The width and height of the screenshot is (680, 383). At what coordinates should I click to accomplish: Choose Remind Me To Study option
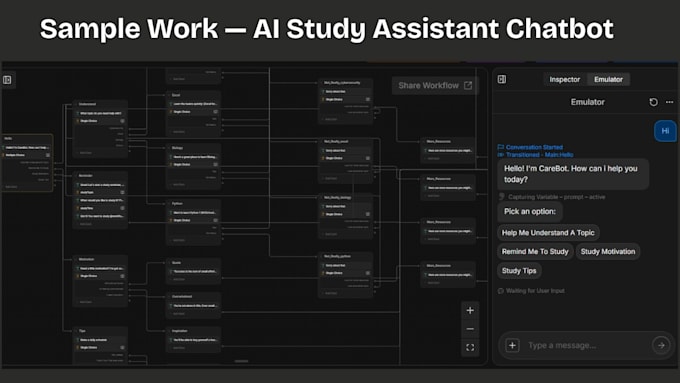click(535, 252)
